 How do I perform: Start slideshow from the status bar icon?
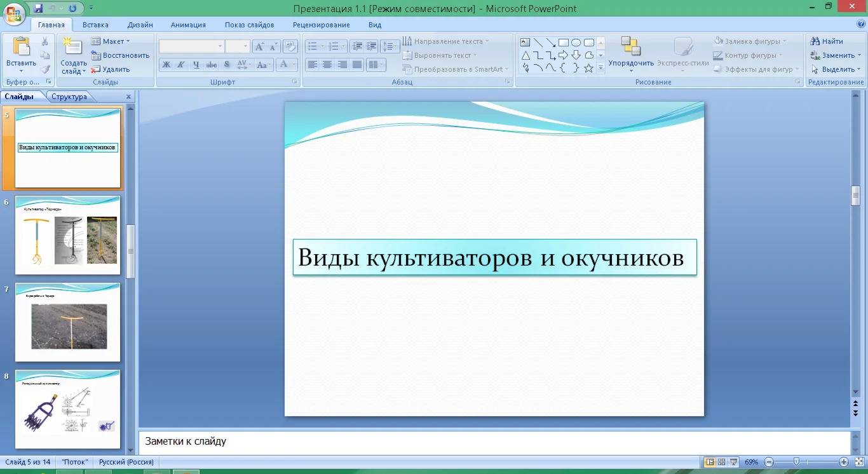coord(733,462)
